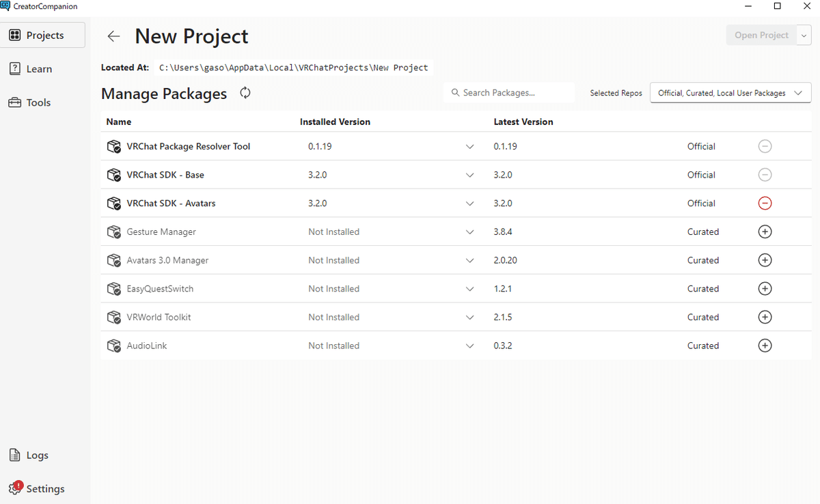Maximize the CreatorCompanion window
The height and width of the screenshot is (504, 820).
(x=778, y=6)
